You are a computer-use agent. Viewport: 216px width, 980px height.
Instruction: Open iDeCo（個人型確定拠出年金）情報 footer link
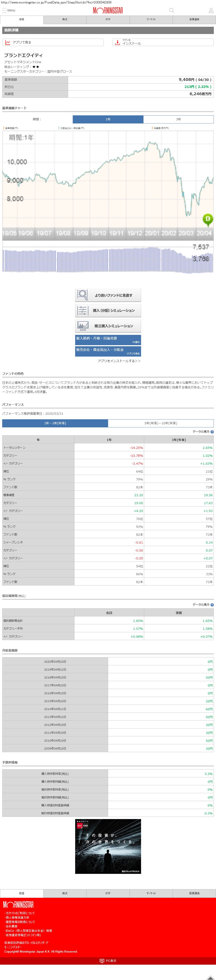[29, 930]
